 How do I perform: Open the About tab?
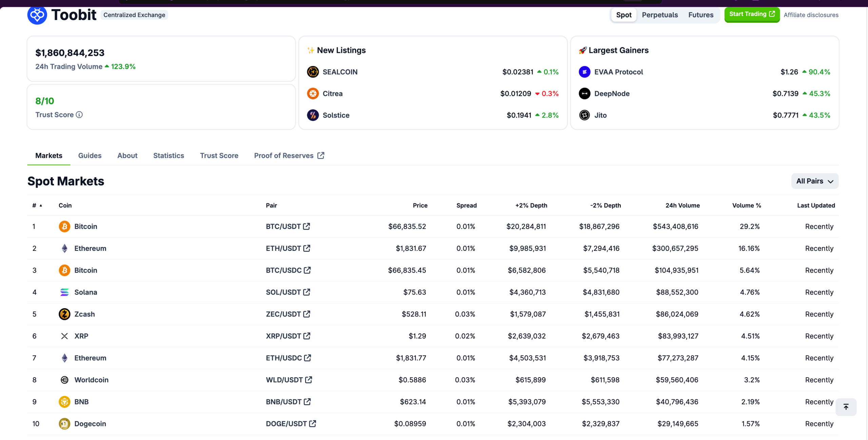tap(127, 156)
